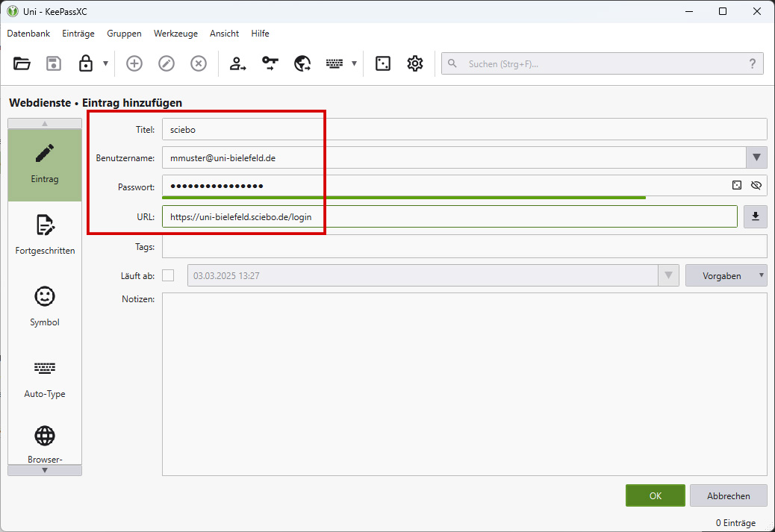The image size is (775, 532).
Task: Open the Vorgaben presets dropdown
Action: 726,275
